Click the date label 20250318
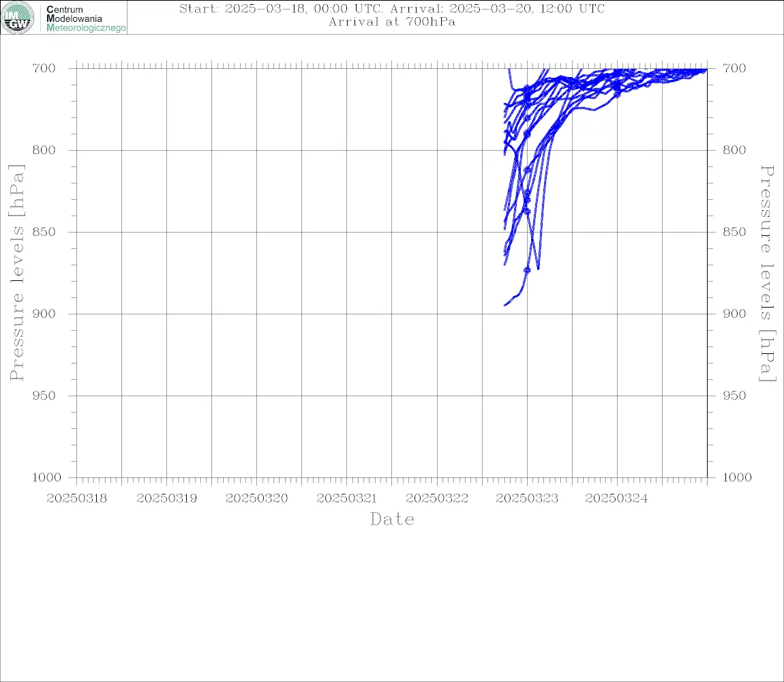 tap(76, 499)
